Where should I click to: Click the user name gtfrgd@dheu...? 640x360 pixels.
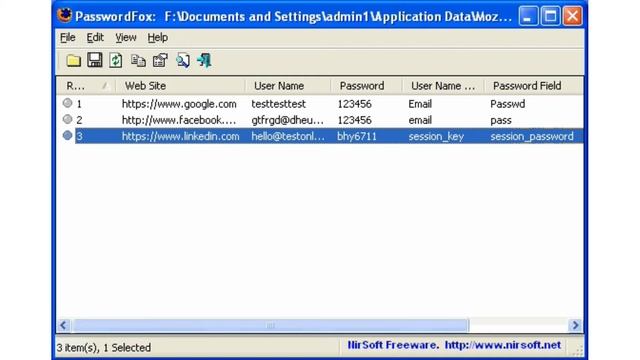coord(287,120)
